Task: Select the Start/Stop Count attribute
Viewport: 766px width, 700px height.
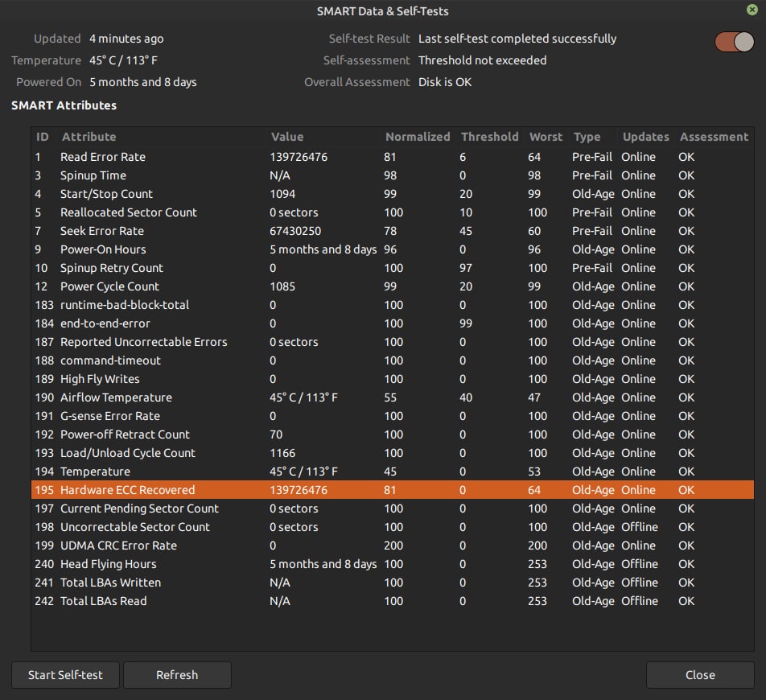Action: tap(393, 194)
